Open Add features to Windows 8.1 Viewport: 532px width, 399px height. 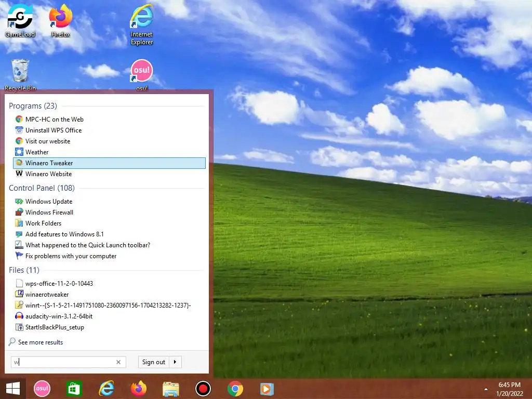109,234
